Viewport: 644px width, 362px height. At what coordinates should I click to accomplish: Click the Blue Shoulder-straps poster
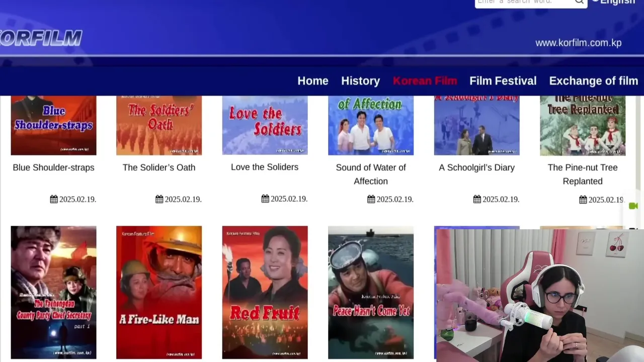click(53, 125)
